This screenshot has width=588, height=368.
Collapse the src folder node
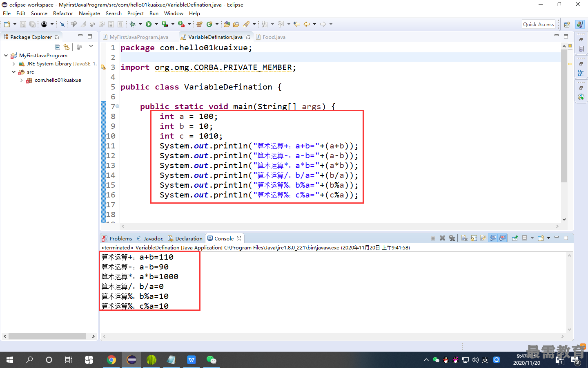[13, 72]
